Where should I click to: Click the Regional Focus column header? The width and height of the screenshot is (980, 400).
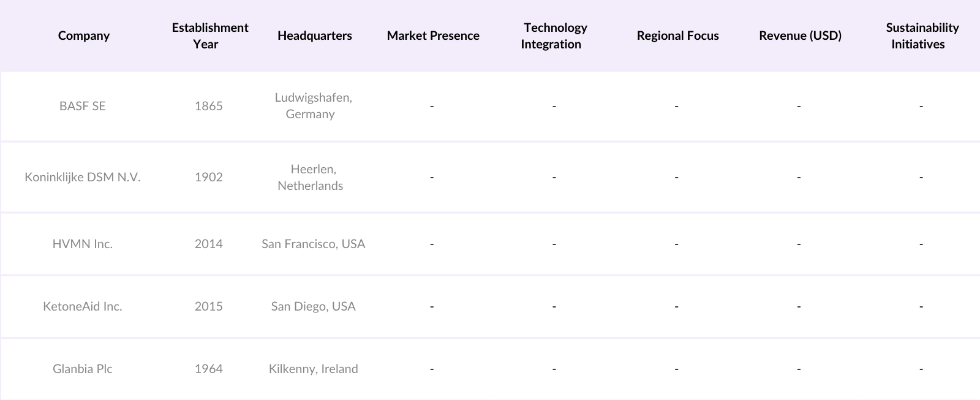[x=677, y=36]
